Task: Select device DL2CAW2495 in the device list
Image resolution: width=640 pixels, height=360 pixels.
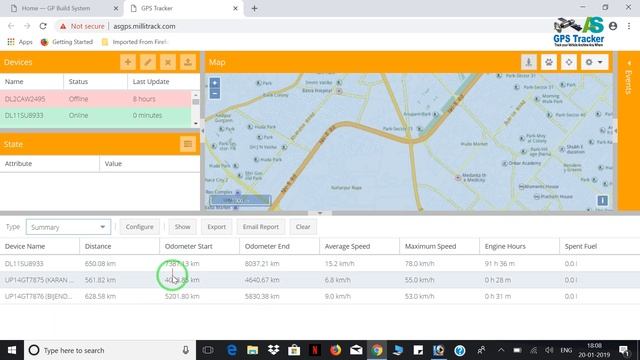Action: [96, 99]
